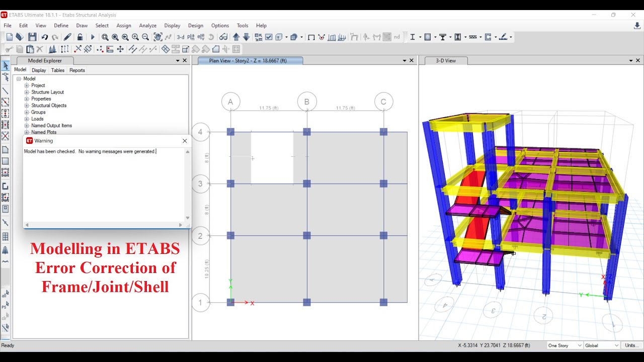Open the Assign menu
The image size is (644, 362).
124,26
